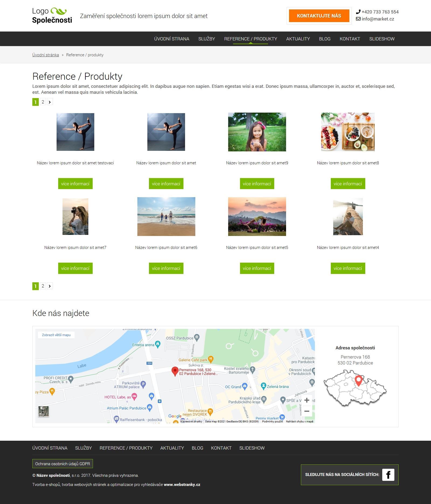
Task: Click the Ochrana osobních údajů GDPR button
Action: click(x=62, y=464)
